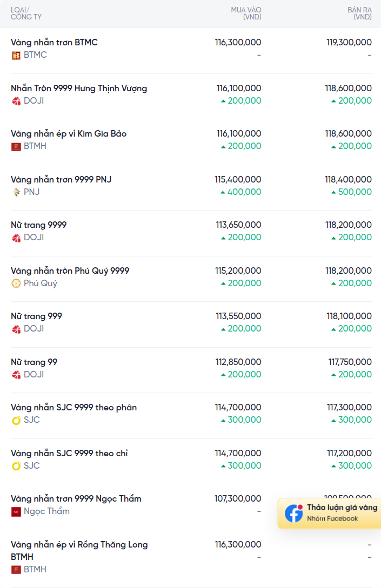Viewport: 381px width, 588px height.
Task: Click the Phú Quý logo icon
Action: click(16, 283)
